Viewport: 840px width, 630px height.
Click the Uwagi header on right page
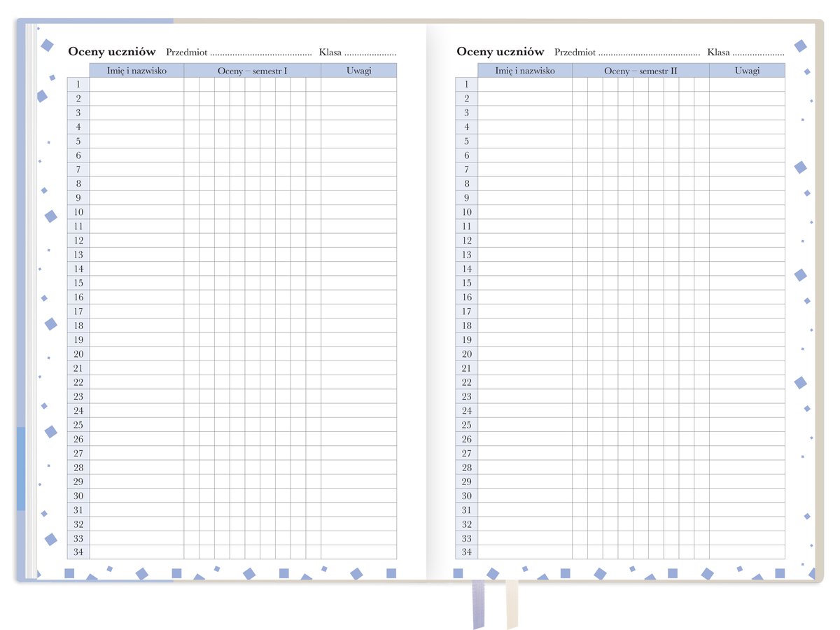(747, 71)
